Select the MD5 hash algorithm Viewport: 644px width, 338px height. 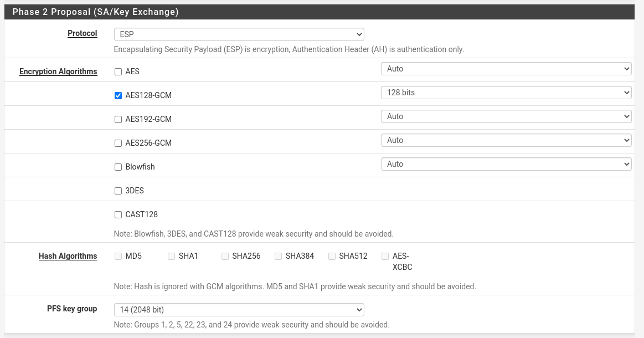pos(118,256)
